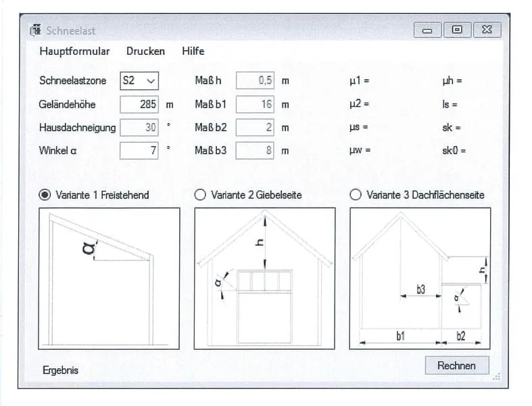Screen dimensions: 532x406
Task: Click the roof surface side diagram
Action: (420, 278)
